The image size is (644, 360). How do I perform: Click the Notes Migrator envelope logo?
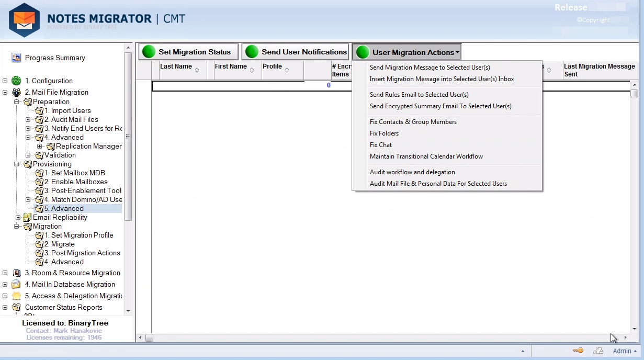pos(25,20)
